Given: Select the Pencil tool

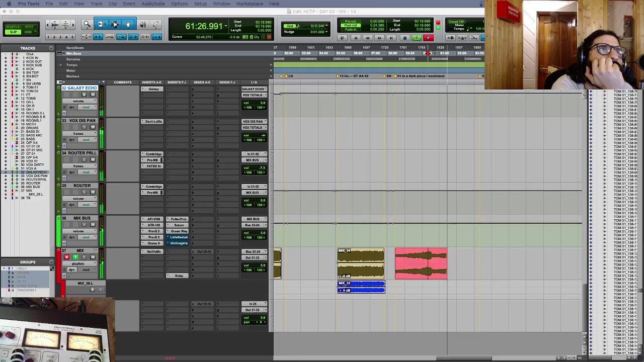Looking at the screenshot, I should (155, 24).
